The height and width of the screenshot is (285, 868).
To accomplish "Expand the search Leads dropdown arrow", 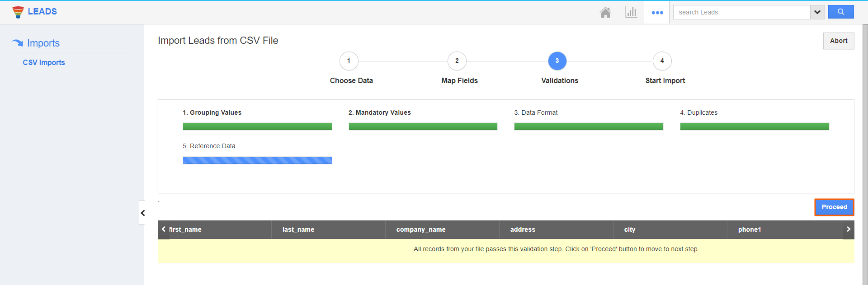I will point(817,12).
